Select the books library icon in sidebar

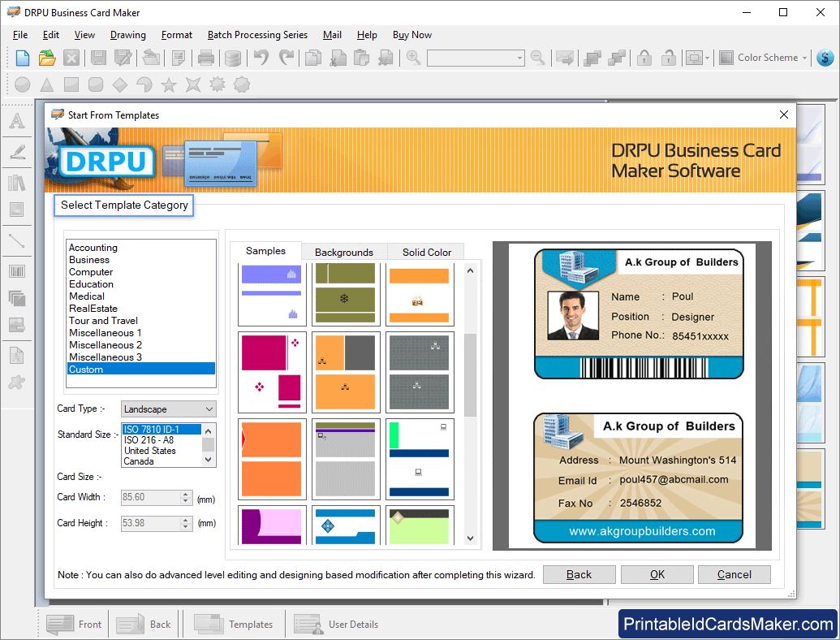point(17,183)
